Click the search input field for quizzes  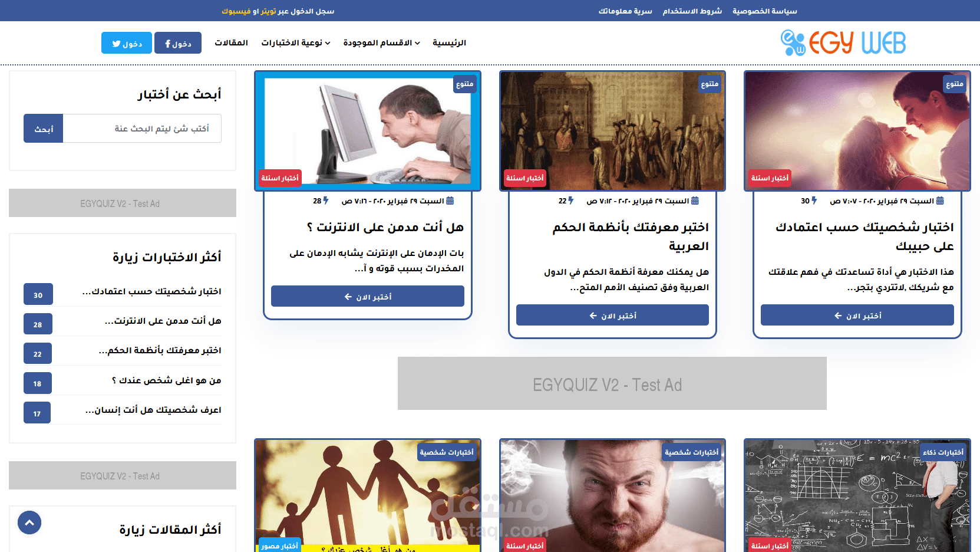pos(142,129)
